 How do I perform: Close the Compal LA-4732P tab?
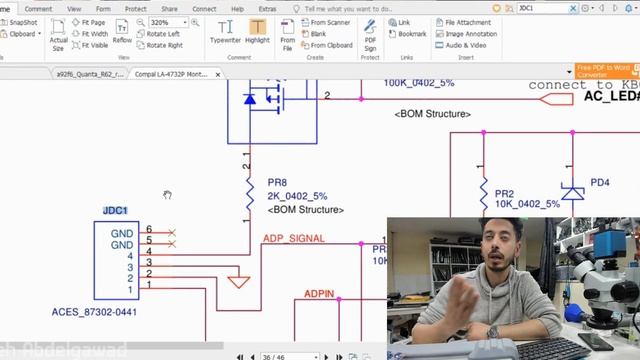218,74
